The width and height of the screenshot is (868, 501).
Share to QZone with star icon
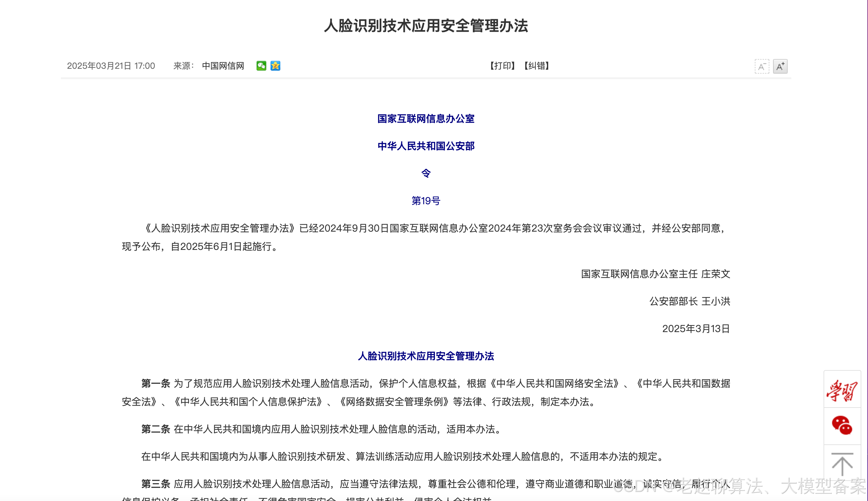coord(275,66)
